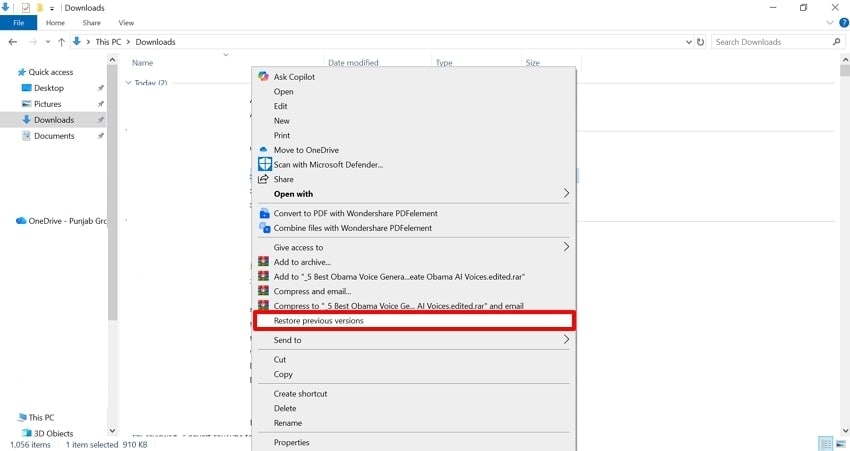Sort by Size column header
Viewport: 850px width, 451px height.
pos(533,63)
